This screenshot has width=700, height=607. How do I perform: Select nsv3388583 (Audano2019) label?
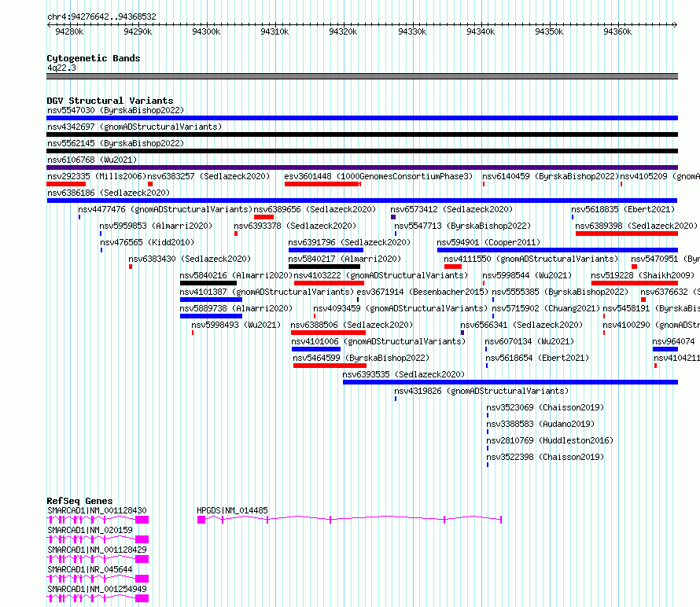pyautogui.click(x=540, y=424)
